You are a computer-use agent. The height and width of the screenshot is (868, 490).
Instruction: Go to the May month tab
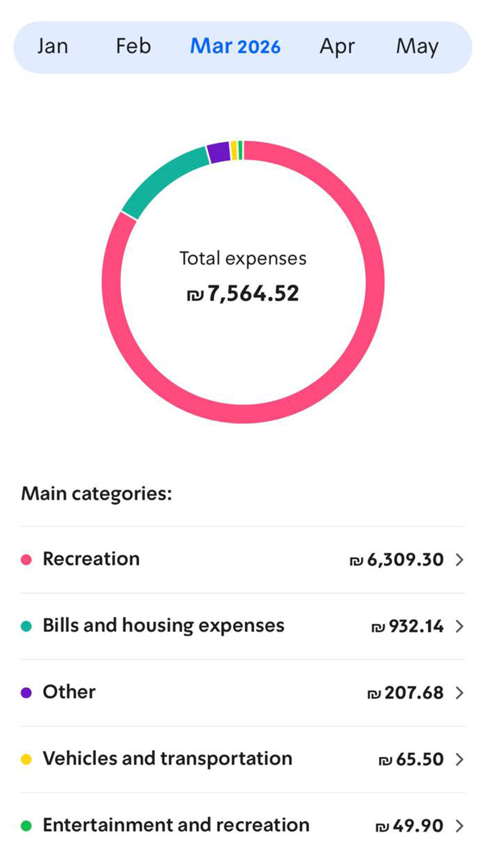click(x=417, y=46)
